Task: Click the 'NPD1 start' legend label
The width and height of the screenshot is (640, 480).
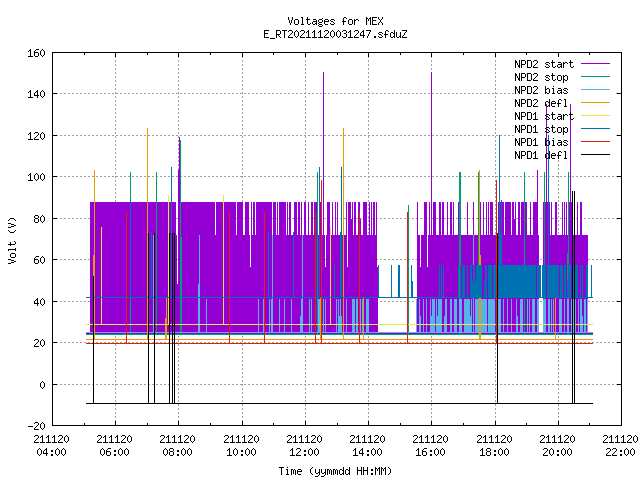Action: [544, 116]
